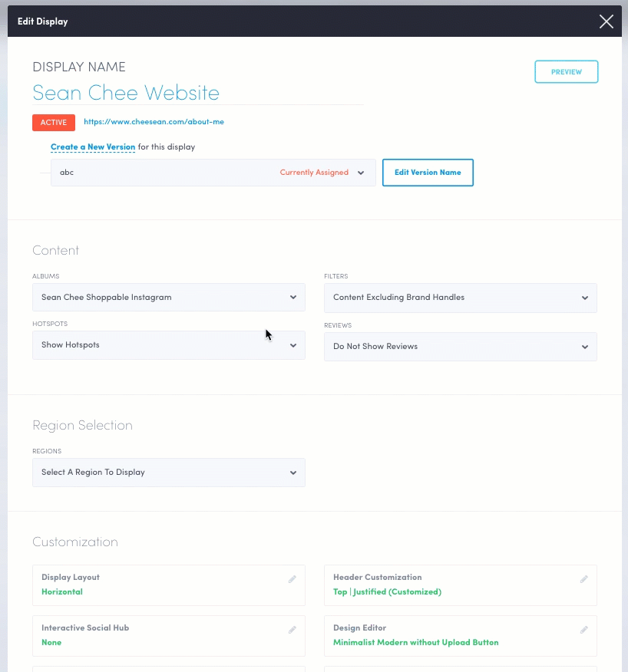Screen dimensions: 628x672
Task: Open Minimalist Modern without Upload Button design
Action: 415,643
